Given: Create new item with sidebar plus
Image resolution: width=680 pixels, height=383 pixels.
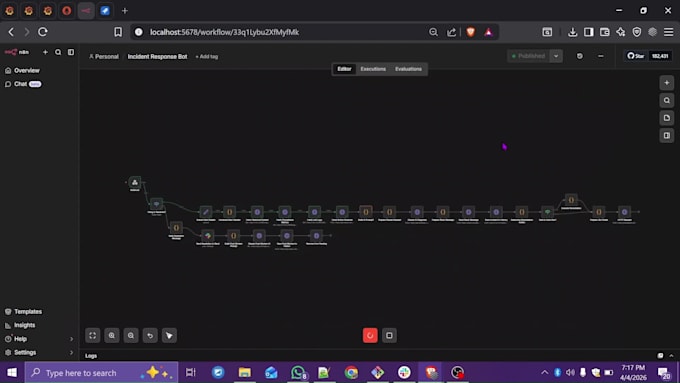Looking at the screenshot, I should point(45,52).
